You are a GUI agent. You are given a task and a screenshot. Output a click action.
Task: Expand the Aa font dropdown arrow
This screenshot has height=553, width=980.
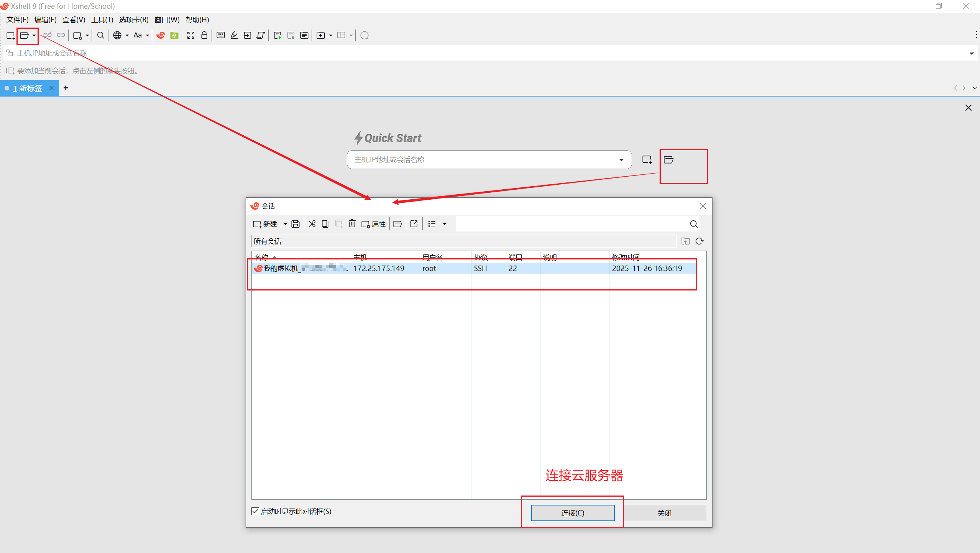pos(148,36)
